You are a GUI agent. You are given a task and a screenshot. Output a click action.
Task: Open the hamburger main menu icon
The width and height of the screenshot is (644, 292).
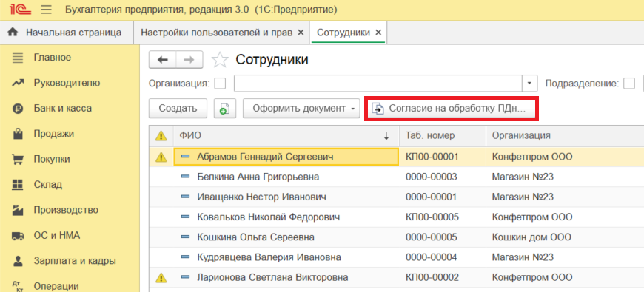47,10
